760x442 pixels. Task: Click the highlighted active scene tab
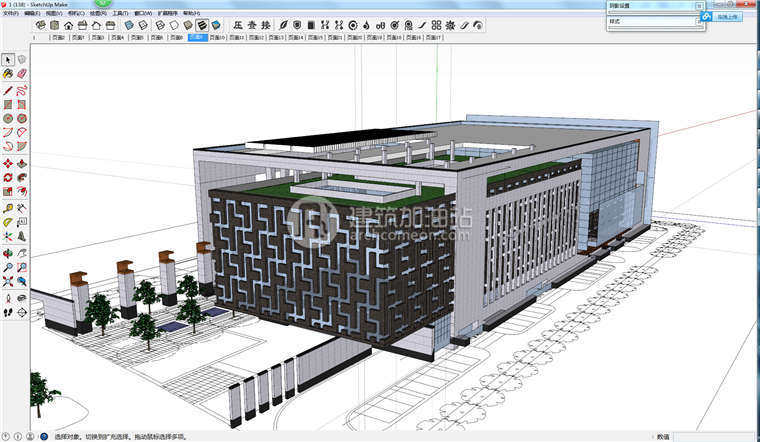(x=198, y=37)
